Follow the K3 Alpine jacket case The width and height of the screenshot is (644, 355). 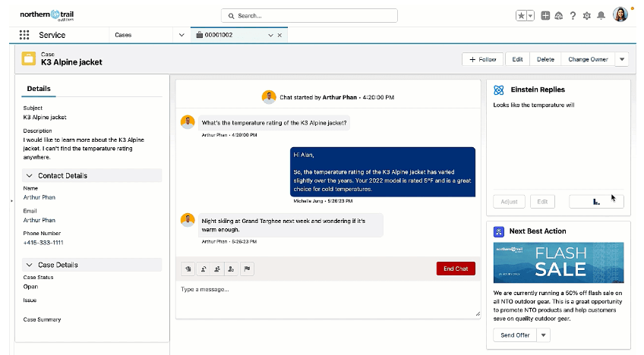pyautogui.click(x=482, y=59)
